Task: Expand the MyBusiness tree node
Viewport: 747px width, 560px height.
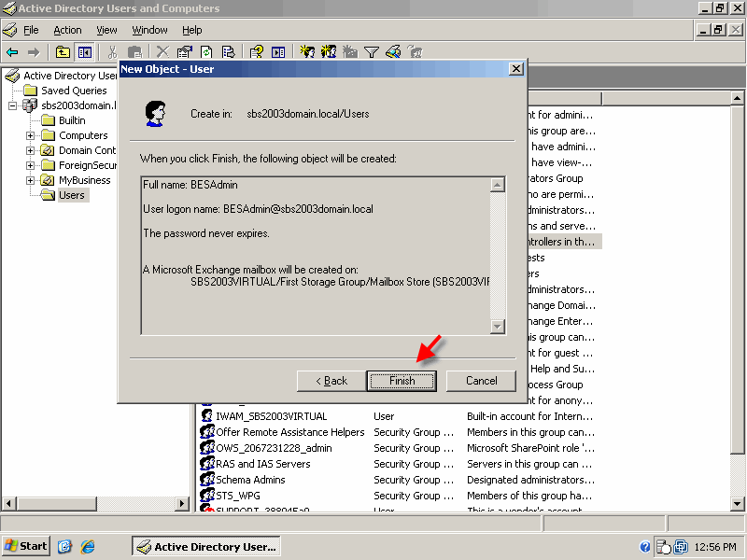Action: [x=30, y=180]
